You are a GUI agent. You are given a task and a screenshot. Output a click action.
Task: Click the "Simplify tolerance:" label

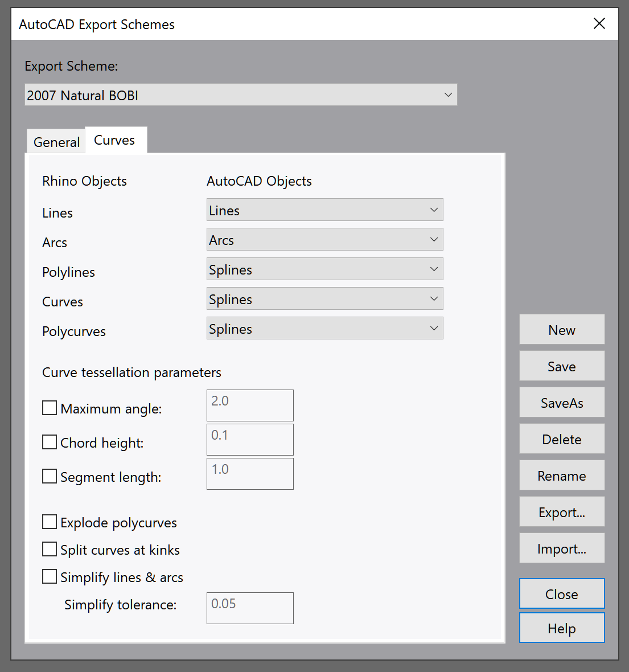coord(121,605)
